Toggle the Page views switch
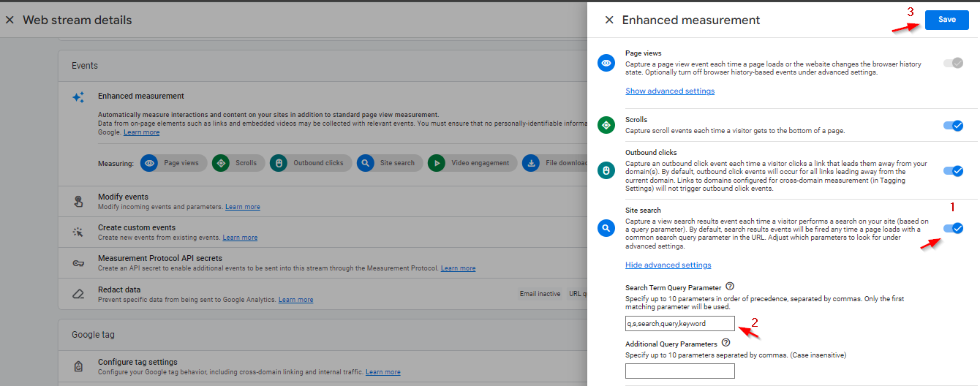Image resolution: width=980 pixels, height=386 pixels. pyautogui.click(x=953, y=64)
